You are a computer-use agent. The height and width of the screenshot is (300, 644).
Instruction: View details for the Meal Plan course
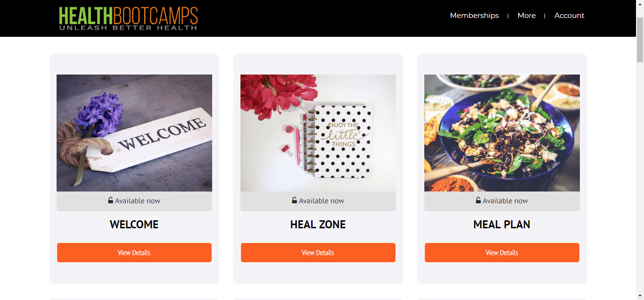pyautogui.click(x=502, y=253)
